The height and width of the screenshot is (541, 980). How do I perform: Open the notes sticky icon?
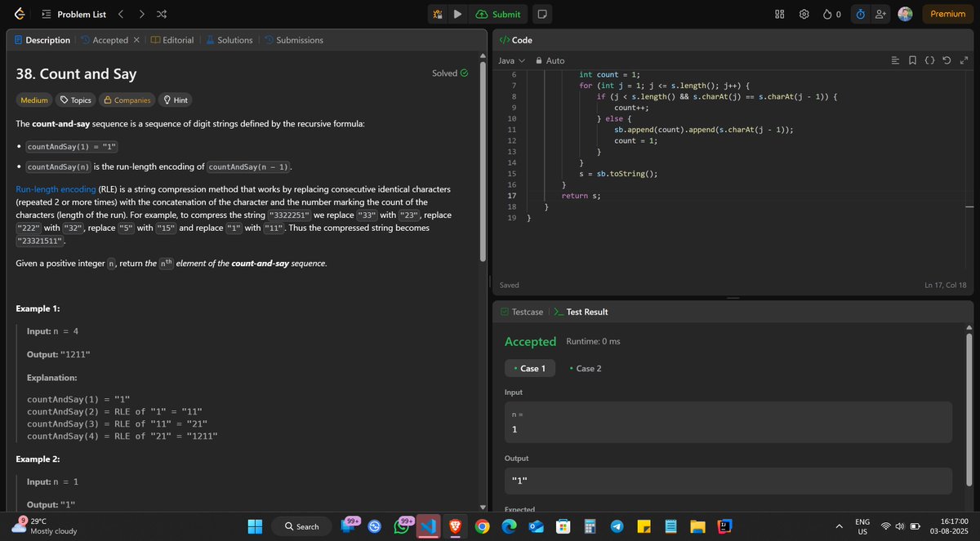point(542,14)
